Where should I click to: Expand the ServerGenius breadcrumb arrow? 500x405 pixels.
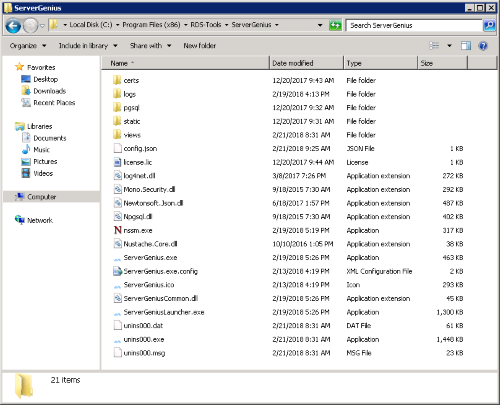point(277,25)
